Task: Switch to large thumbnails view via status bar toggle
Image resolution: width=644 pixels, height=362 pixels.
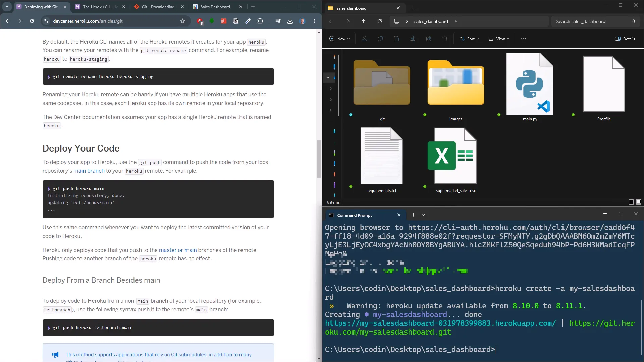Action: pyautogui.click(x=639, y=202)
